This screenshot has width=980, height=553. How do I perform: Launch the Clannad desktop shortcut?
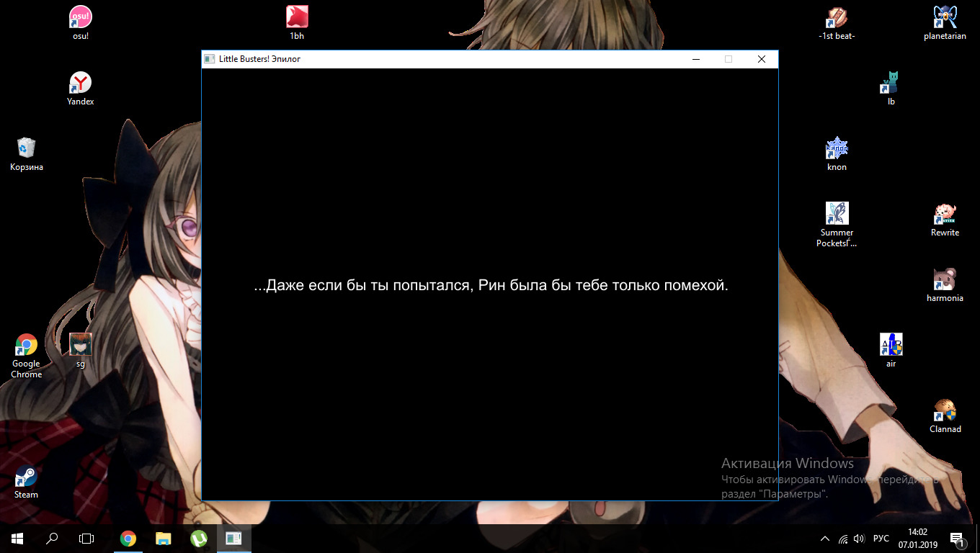[x=945, y=411]
